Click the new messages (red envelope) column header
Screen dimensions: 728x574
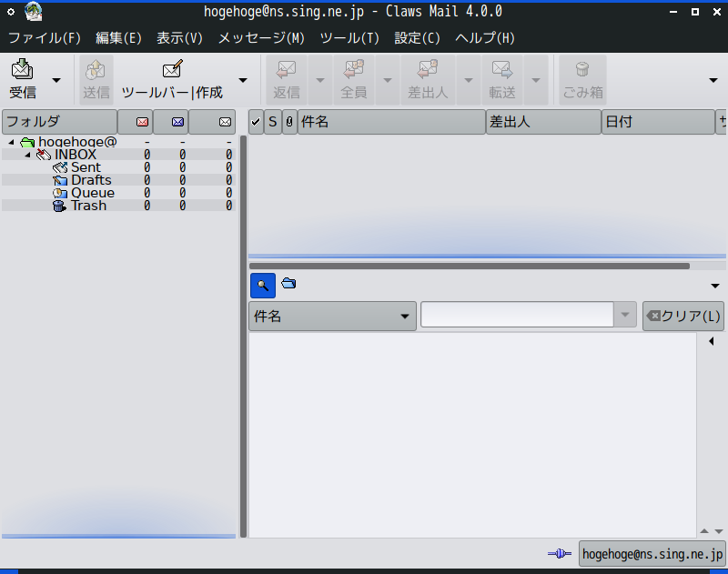[x=136, y=122]
